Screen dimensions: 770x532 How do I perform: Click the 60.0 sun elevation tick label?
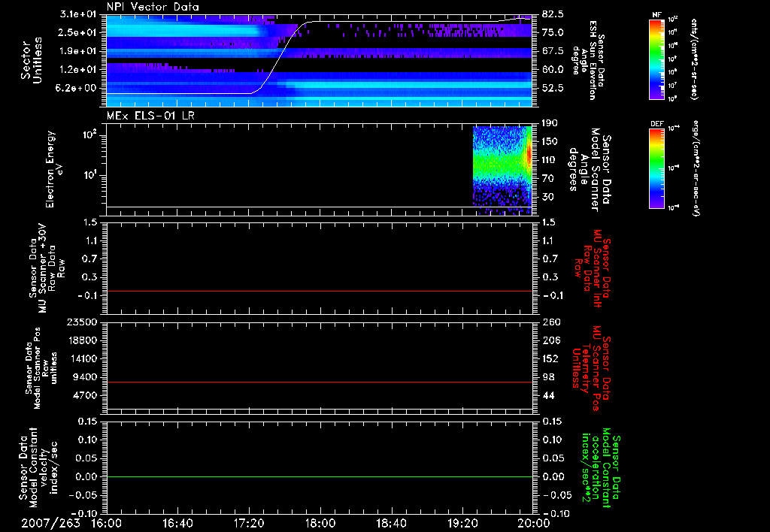pos(553,70)
